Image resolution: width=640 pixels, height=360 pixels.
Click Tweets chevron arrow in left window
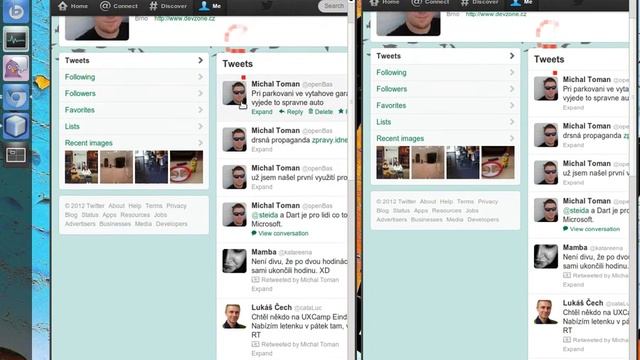200,60
